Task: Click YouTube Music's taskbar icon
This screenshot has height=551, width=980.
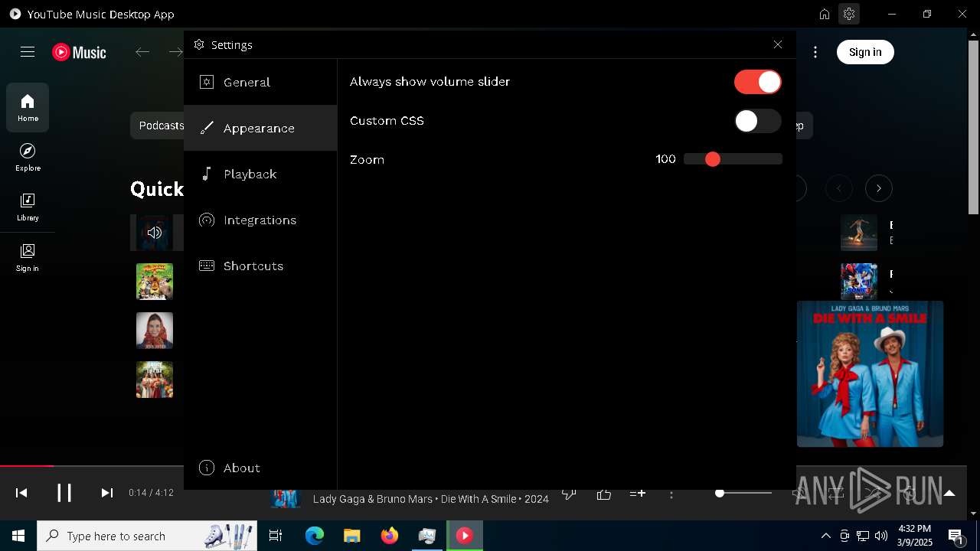Action: (465, 536)
